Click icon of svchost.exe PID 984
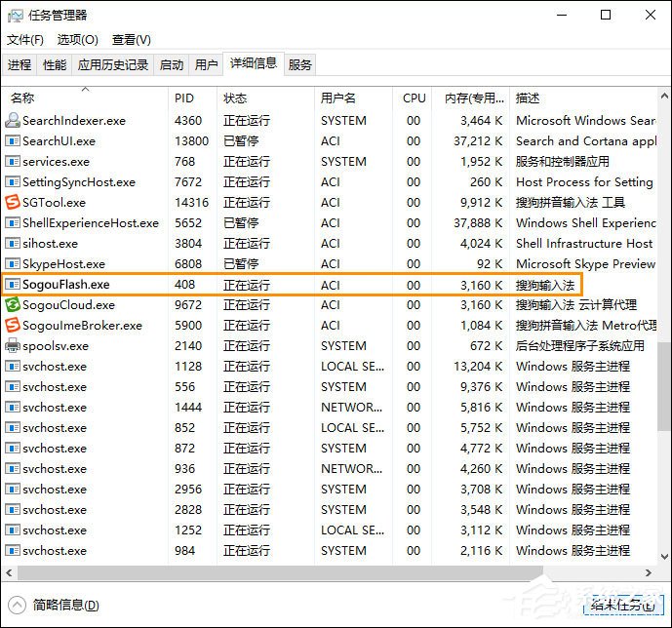Viewport: 672px width, 628px height. (13, 550)
